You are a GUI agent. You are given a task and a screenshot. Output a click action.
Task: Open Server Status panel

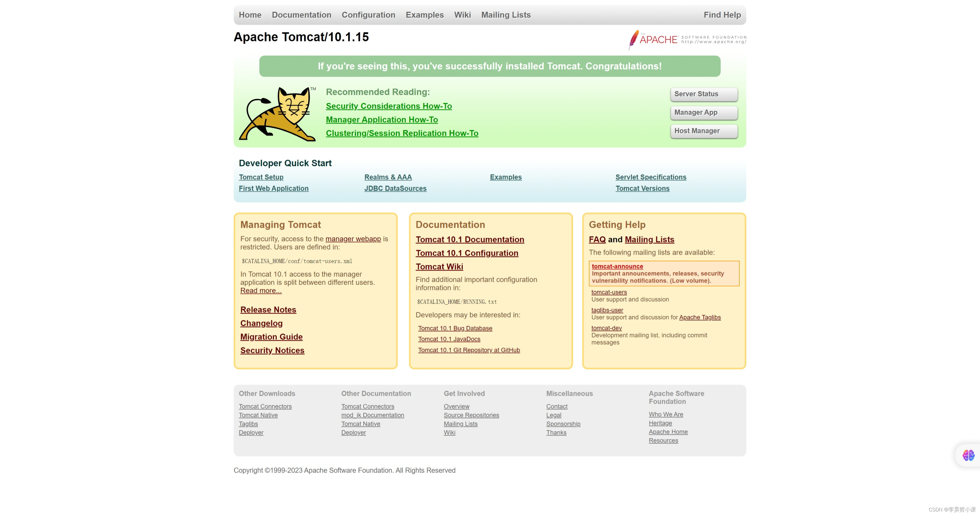tap(703, 94)
